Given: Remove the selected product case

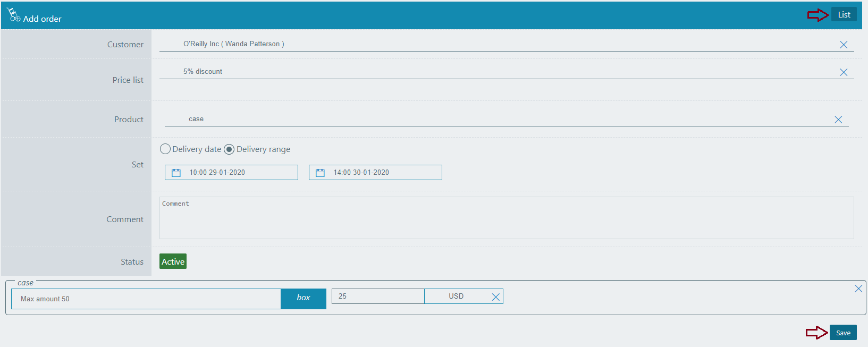Looking at the screenshot, I should (x=838, y=120).
